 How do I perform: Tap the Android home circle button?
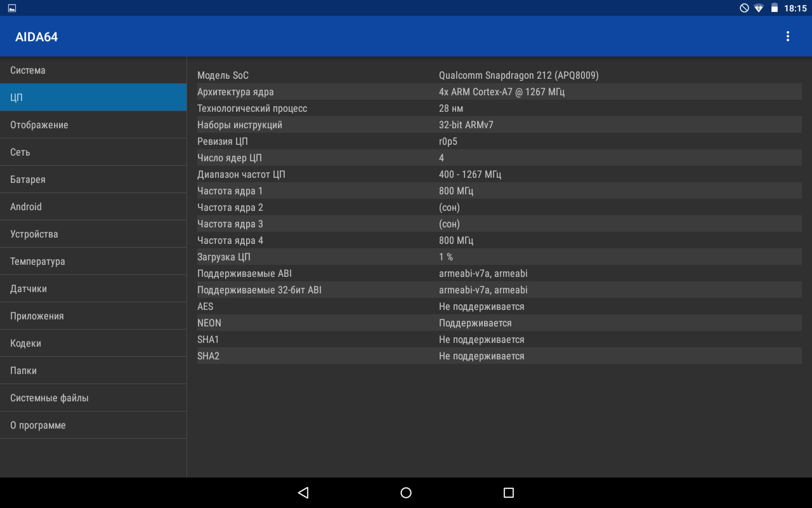tap(406, 493)
